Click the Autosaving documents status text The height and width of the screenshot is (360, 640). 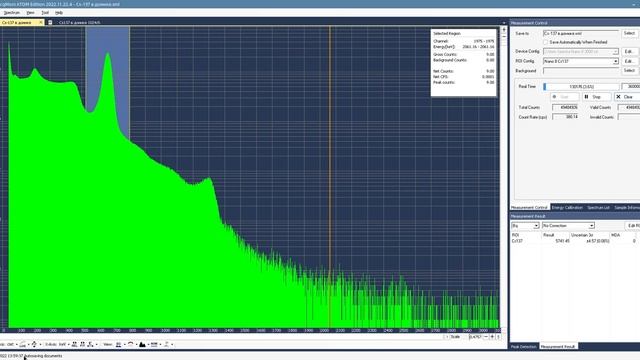[43, 356]
